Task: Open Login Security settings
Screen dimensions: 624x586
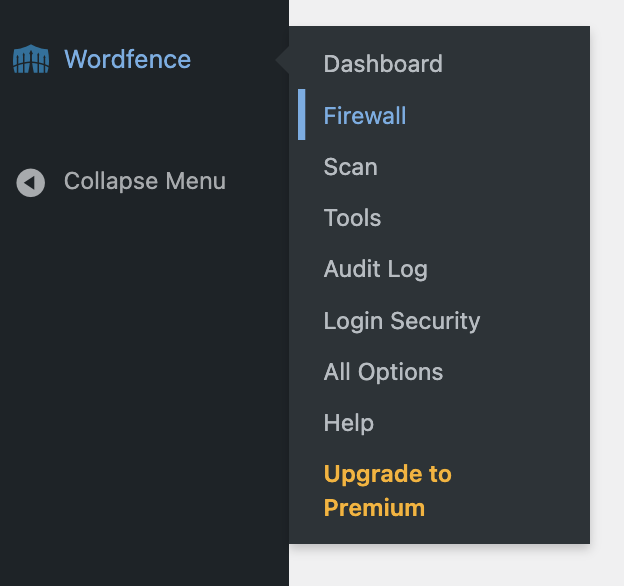Action: [x=401, y=321]
